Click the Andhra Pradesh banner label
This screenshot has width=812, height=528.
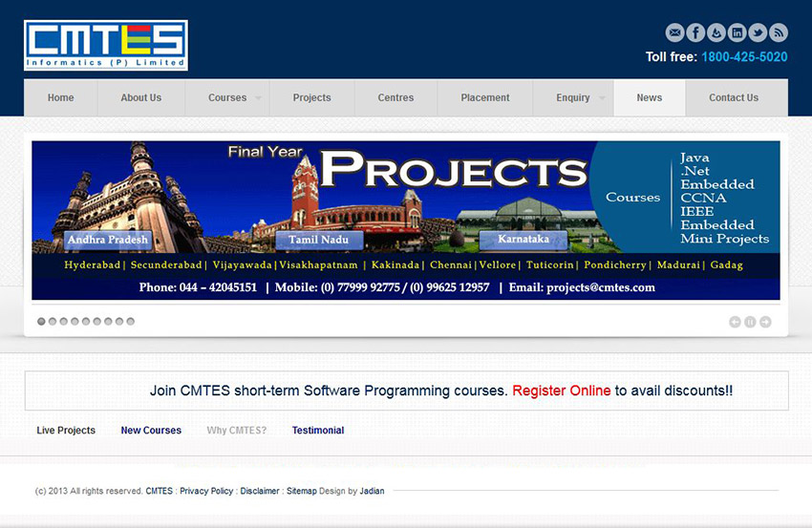[108, 240]
